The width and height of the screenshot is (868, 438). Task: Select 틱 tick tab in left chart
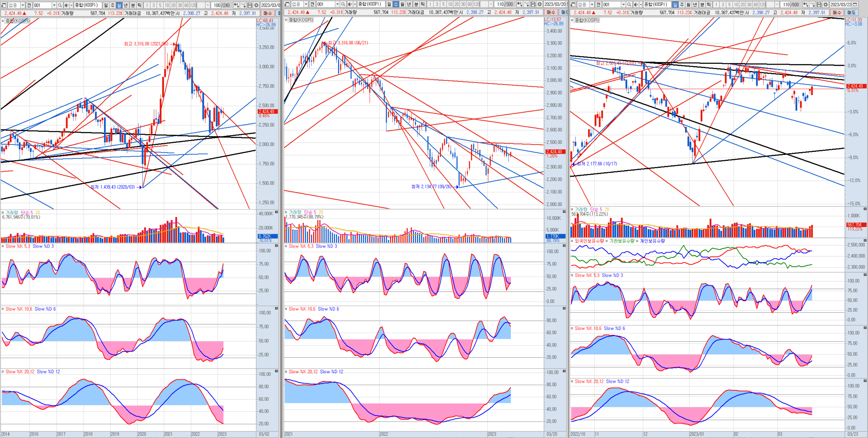tap(139, 5)
